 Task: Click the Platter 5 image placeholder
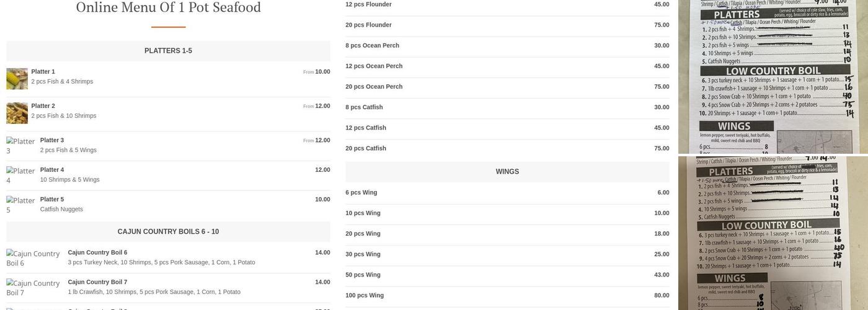click(x=21, y=205)
